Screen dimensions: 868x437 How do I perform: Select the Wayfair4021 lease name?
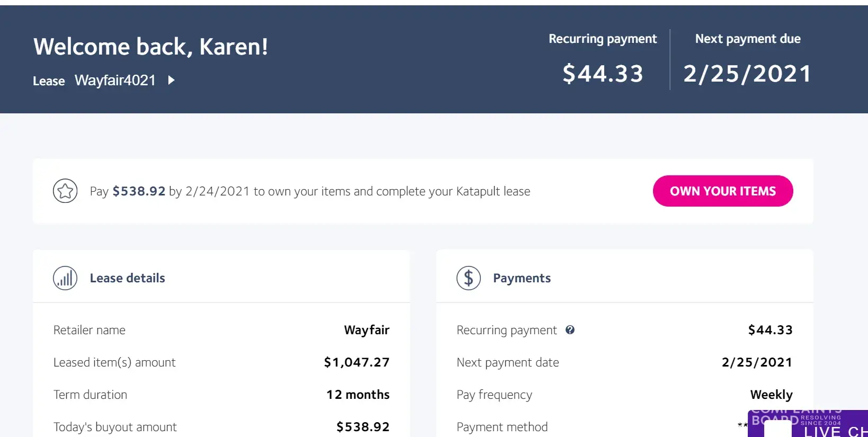pyautogui.click(x=115, y=81)
